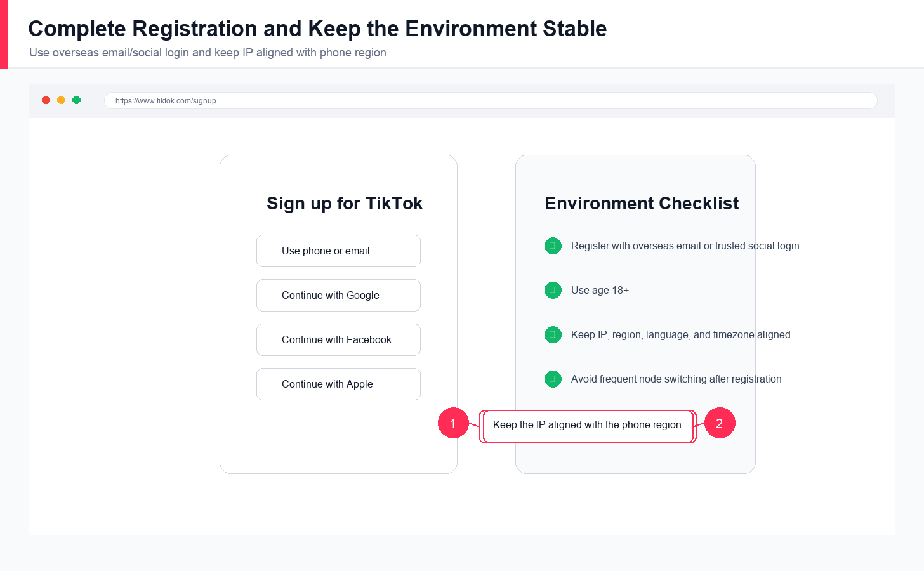The width and height of the screenshot is (924, 571).
Task: Choose Continue with Facebook
Action: (338, 339)
